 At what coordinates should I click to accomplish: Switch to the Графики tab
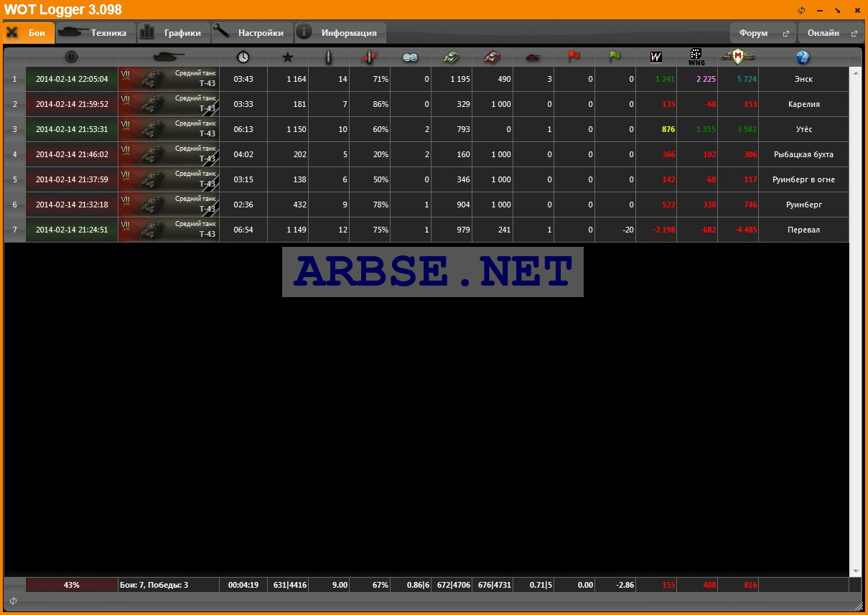[x=173, y=33]
